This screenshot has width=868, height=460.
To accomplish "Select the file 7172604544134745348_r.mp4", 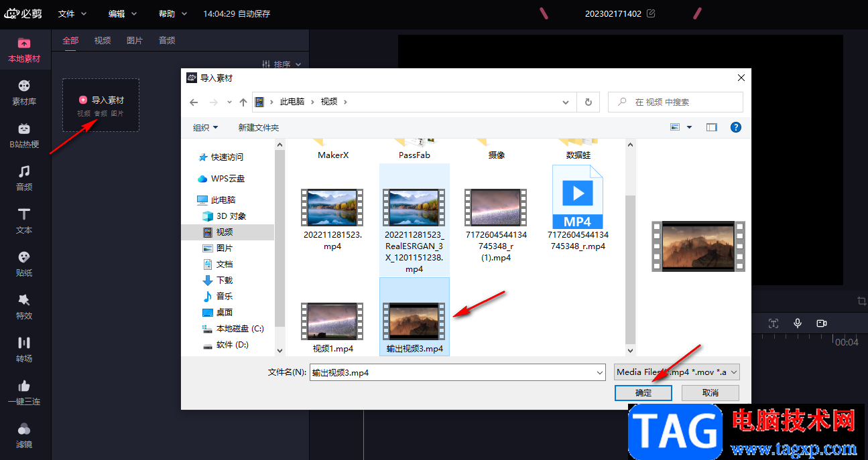I will [578, 209].
